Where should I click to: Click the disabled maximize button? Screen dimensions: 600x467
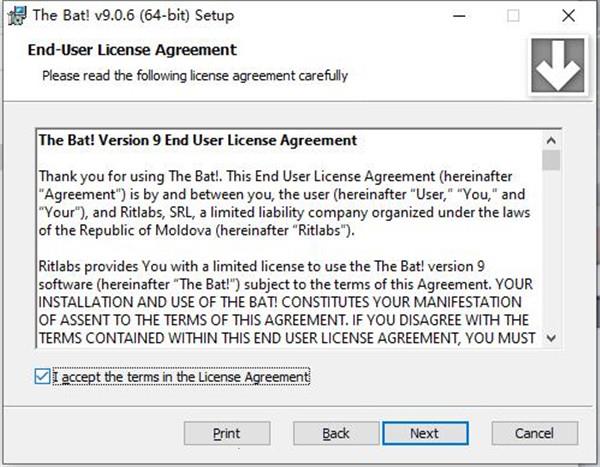tap(513, 16)
